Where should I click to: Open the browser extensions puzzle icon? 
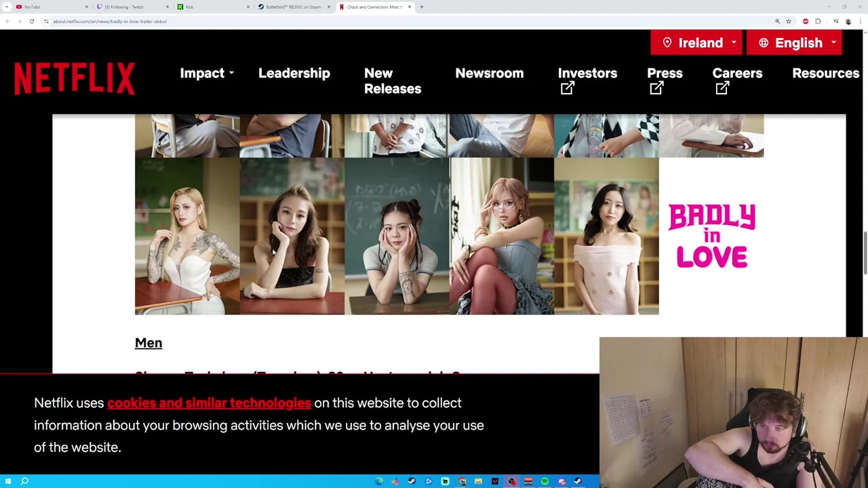coord(818,21)
